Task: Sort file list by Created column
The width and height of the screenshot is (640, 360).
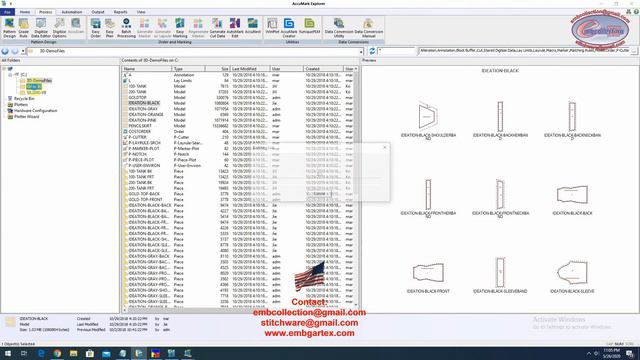Action: 323,69
